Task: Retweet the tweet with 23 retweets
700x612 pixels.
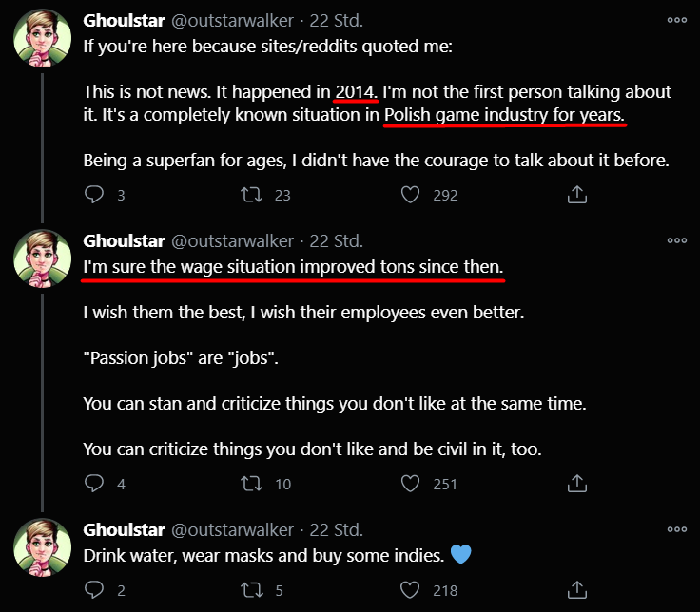Action: pyautogui.click(x=252, y=194)
